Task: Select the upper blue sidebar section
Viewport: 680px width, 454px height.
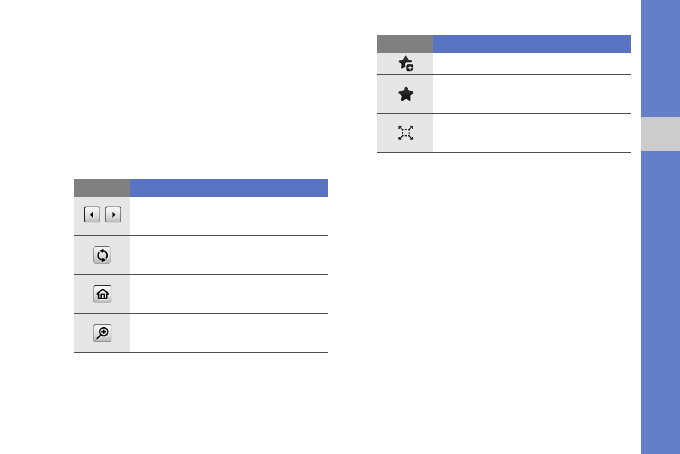Action: (x=660, y=55)
